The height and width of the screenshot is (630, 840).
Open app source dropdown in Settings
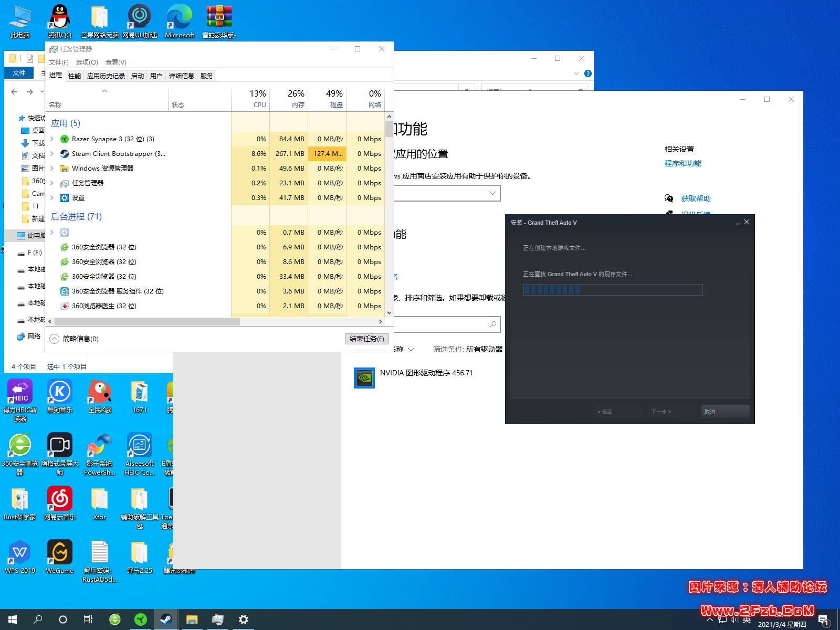pos(447,193)
